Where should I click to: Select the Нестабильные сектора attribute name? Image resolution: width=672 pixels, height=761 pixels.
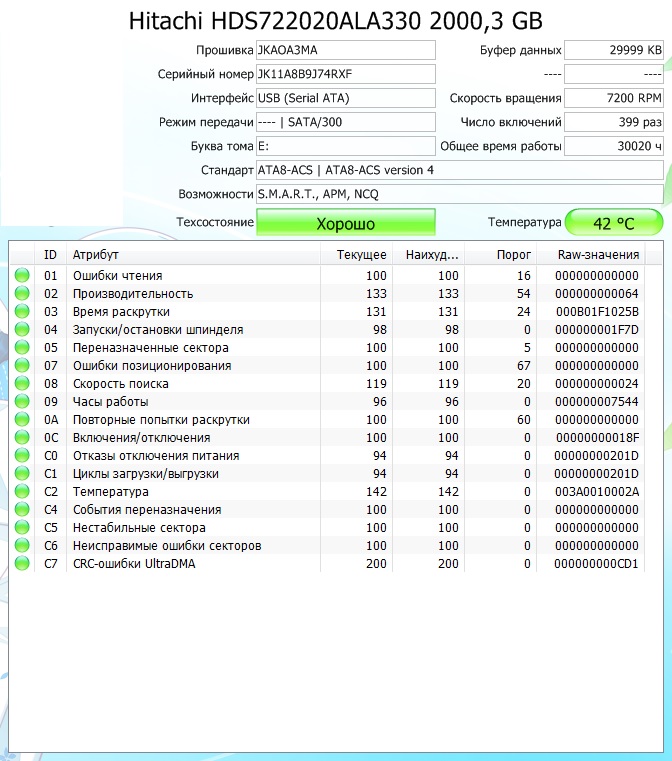point(139,527)
